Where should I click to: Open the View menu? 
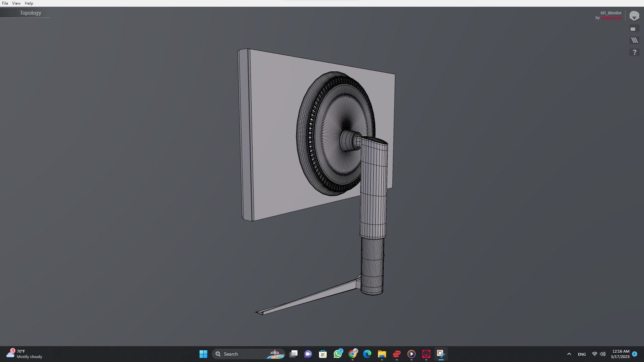pyautogui.click(x=16, y=3)
